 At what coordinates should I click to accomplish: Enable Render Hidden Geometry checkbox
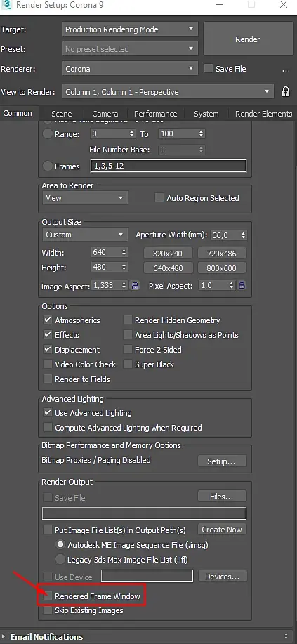click(x=128, y=320)
